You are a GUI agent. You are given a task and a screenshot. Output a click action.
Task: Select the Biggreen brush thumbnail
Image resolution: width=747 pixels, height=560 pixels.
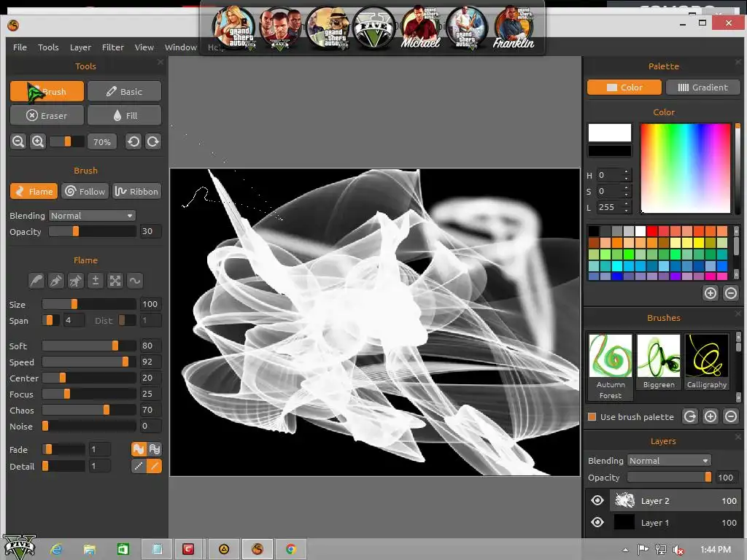click(659, 362)
